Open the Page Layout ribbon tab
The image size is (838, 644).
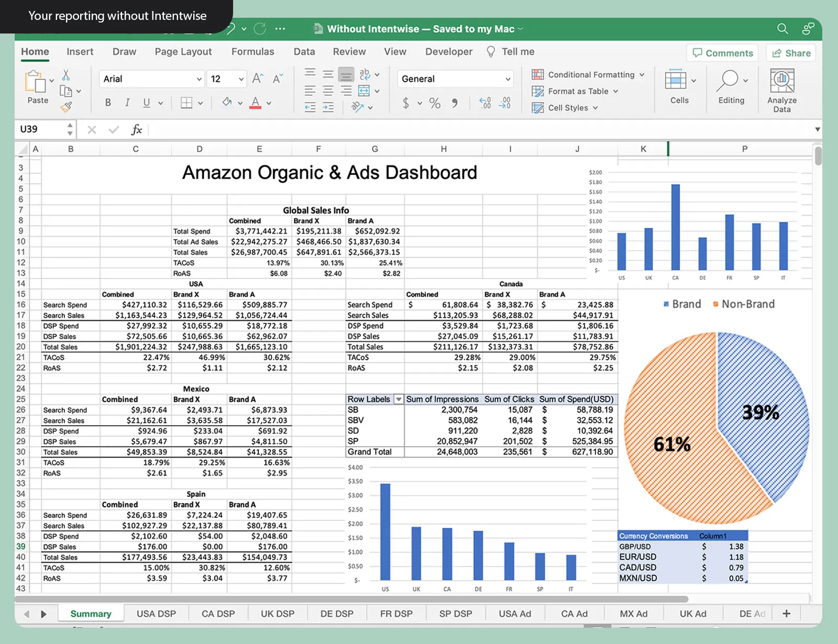183,52
